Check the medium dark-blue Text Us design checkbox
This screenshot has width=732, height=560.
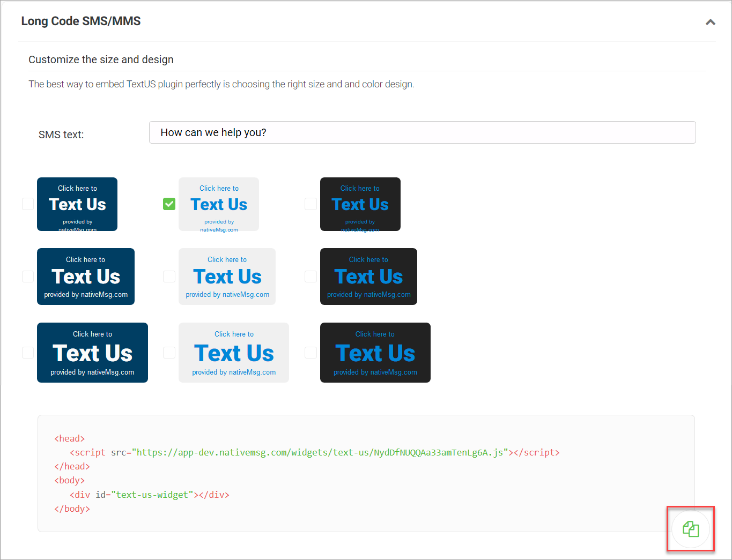click(28, 276)
